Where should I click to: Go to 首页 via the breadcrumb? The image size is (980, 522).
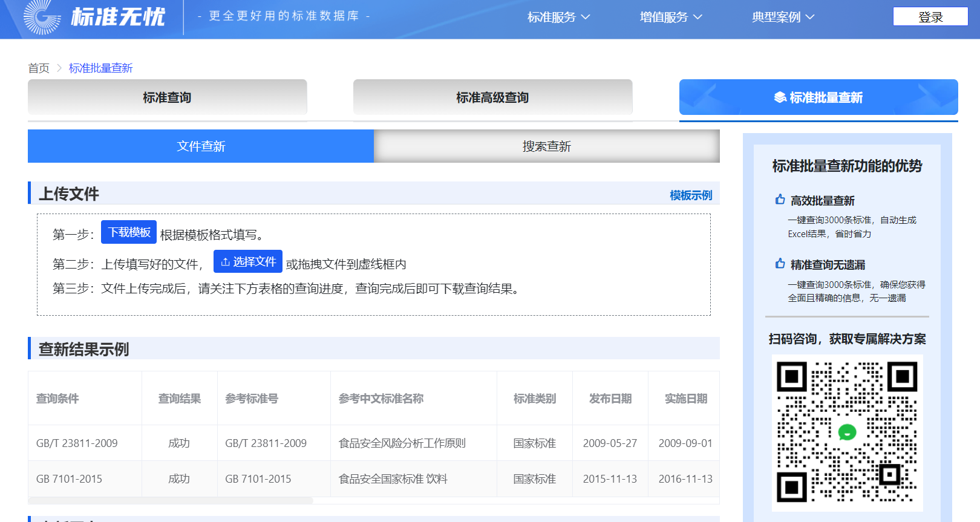(x=39, y=68)
